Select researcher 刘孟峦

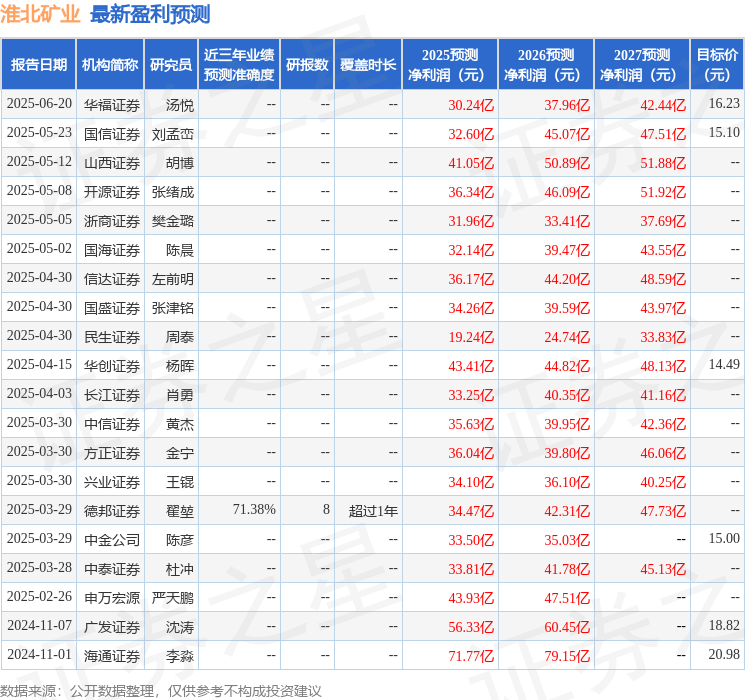(173, 134)
